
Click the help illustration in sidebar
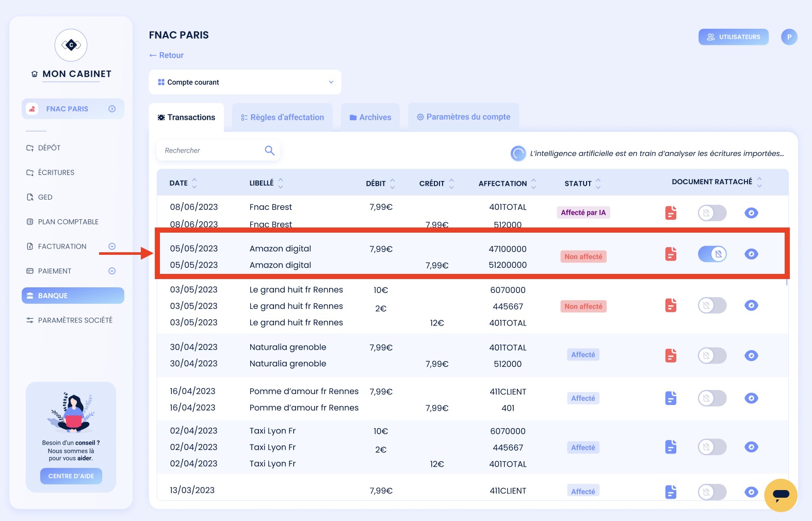71,412
